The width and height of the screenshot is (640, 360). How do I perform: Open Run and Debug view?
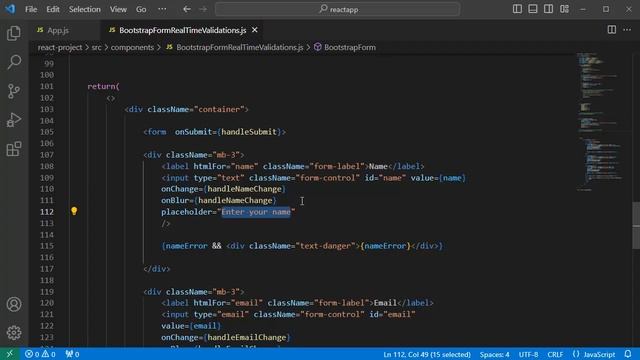(x=14, y=120)
